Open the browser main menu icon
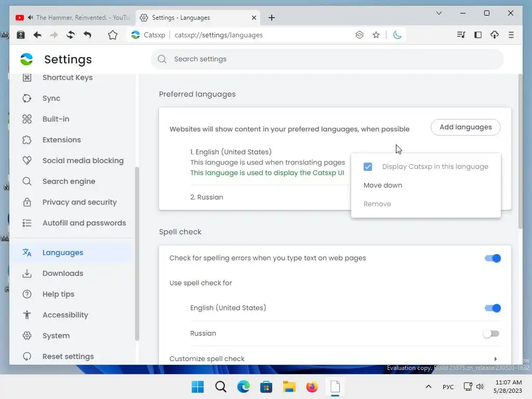 [x=511, y=35]
